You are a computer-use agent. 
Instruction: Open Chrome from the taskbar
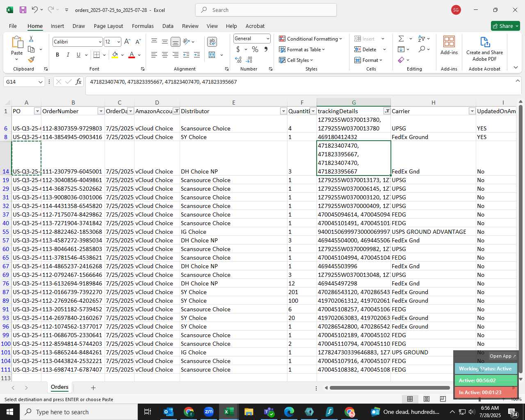tap(189, 412)
